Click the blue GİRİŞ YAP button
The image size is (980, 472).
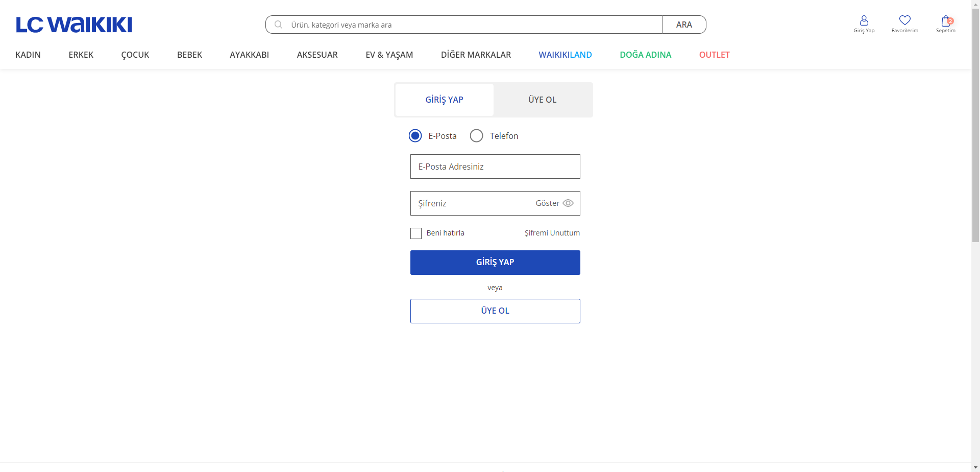tap(495, 263)
